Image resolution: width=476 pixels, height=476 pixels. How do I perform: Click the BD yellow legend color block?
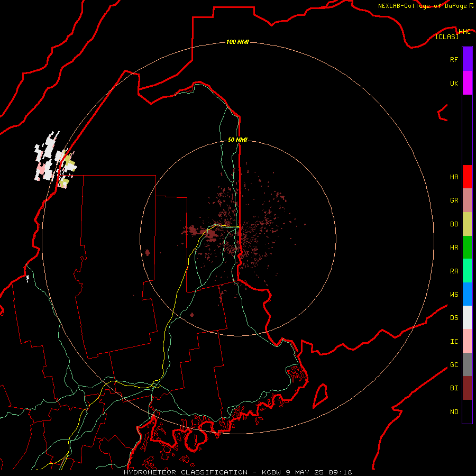coord(467,224)
